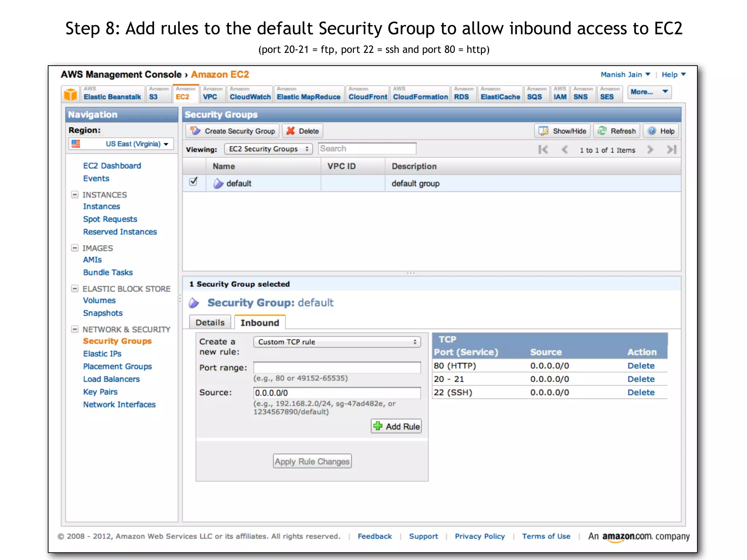Switch to the IAM service tab
The width and height of the screenshot is (747, 560).
point(560,94)
